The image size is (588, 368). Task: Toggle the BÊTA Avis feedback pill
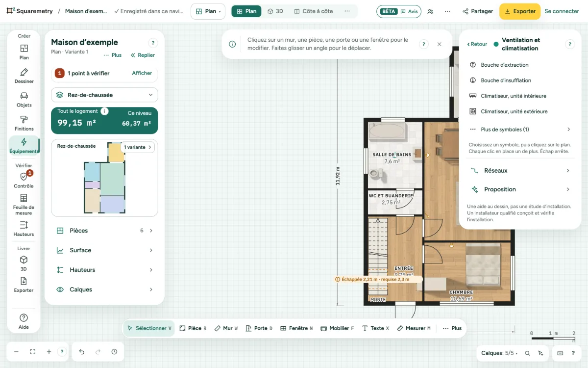(399, 11)
